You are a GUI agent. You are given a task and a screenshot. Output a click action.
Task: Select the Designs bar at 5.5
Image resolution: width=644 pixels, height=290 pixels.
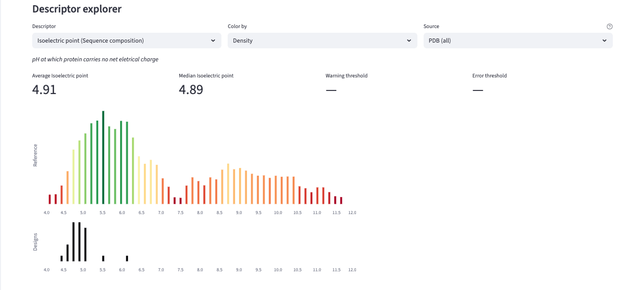103,258
